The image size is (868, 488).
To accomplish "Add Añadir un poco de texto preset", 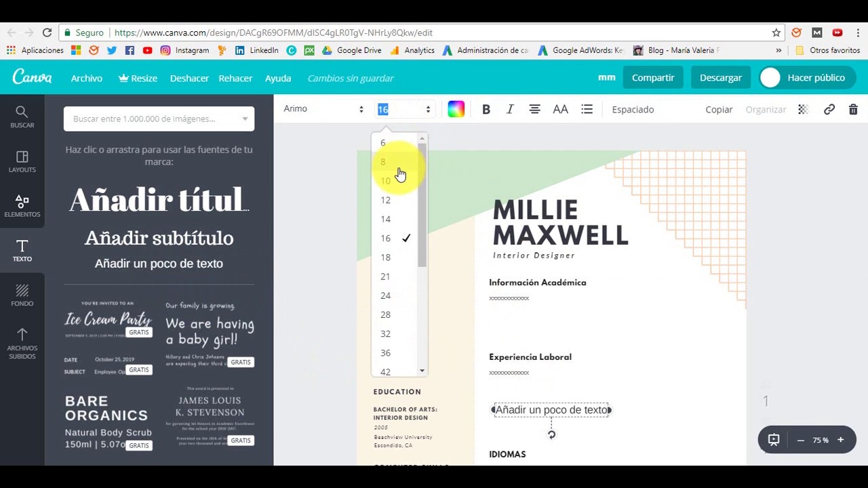I will (x=159, y=263).
